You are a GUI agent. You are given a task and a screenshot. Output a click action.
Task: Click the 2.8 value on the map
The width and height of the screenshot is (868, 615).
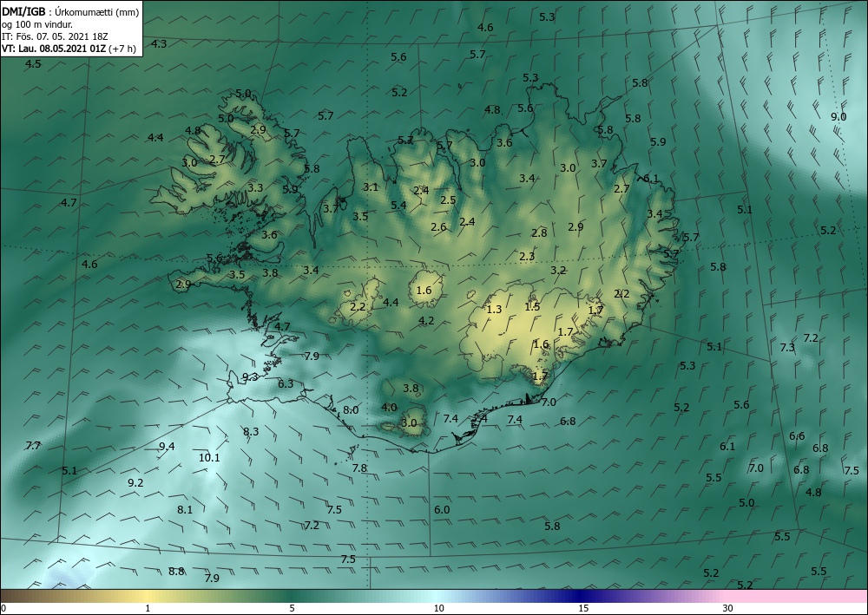pos(539,233)
